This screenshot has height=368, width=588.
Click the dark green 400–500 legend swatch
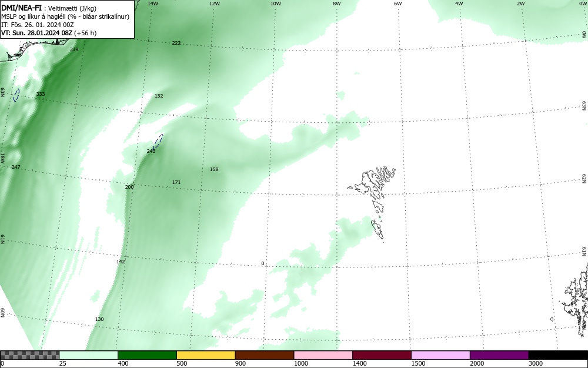147,355
